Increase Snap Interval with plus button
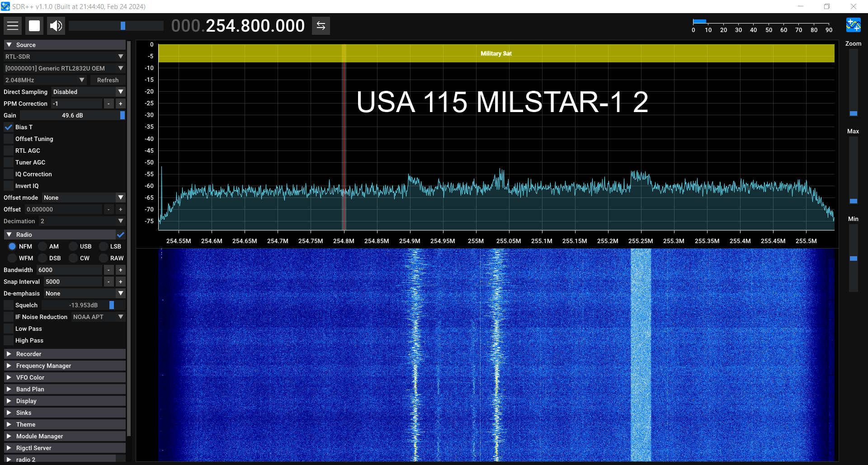The image size is (868, 465). pos(121,282)
